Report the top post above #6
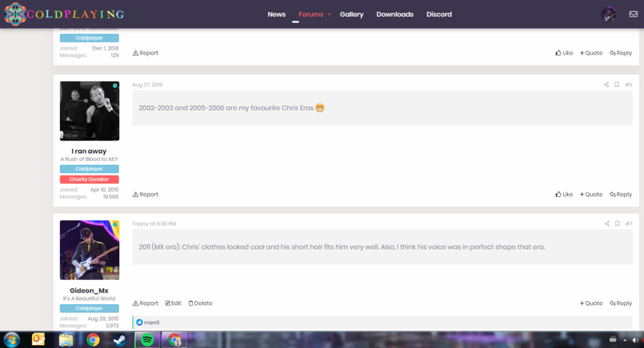 click(x=146, y=53)
